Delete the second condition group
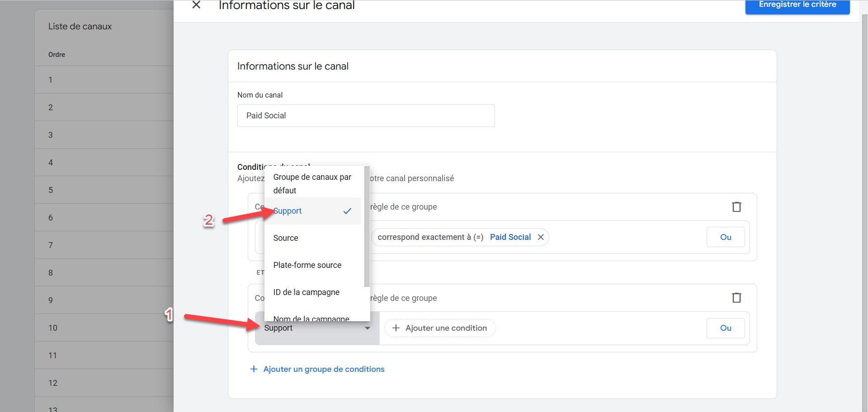The height and width of the screenshot is (412, 868). [x=736, y=298]
